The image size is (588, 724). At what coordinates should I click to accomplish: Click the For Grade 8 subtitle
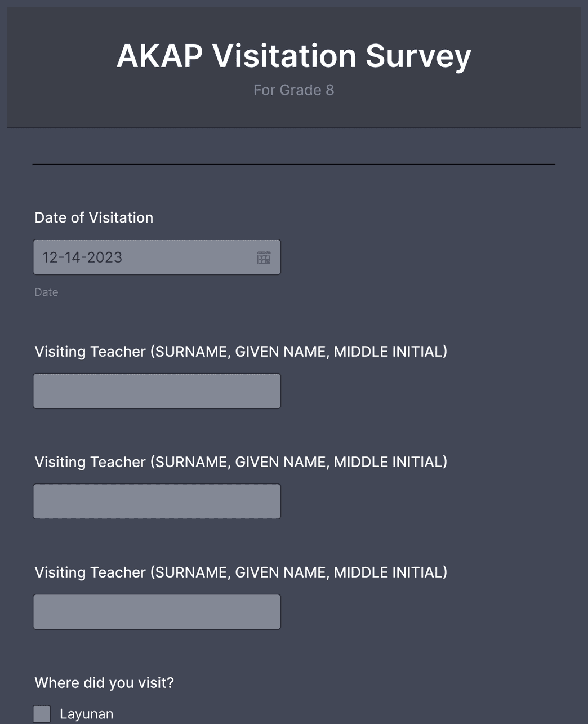pos(293,90)
